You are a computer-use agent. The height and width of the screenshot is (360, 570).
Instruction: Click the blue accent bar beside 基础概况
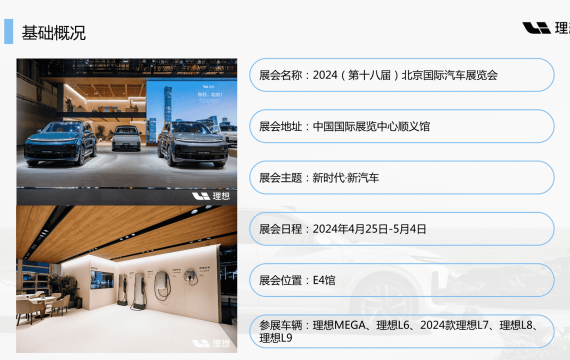[x=9, y=32]
